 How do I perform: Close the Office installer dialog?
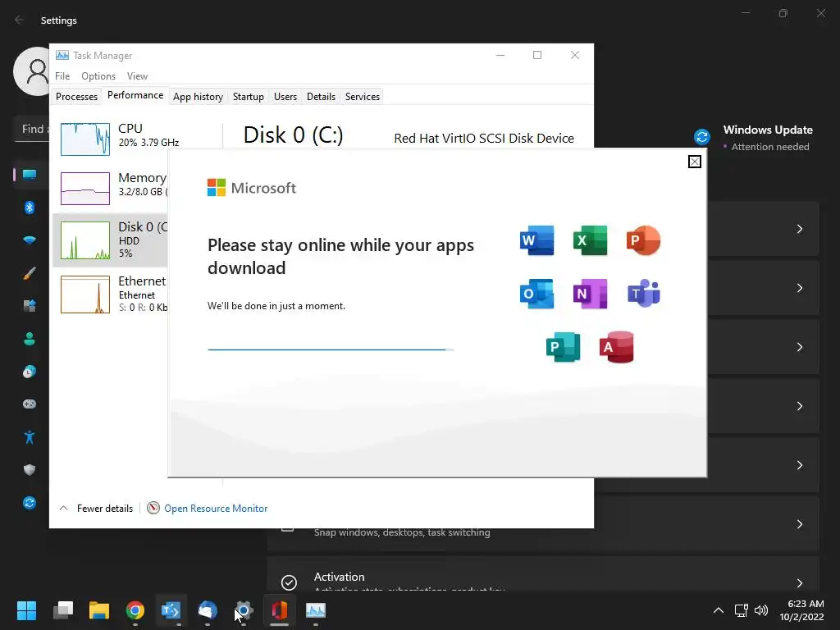pyautogui.click(x=694, y=162)
